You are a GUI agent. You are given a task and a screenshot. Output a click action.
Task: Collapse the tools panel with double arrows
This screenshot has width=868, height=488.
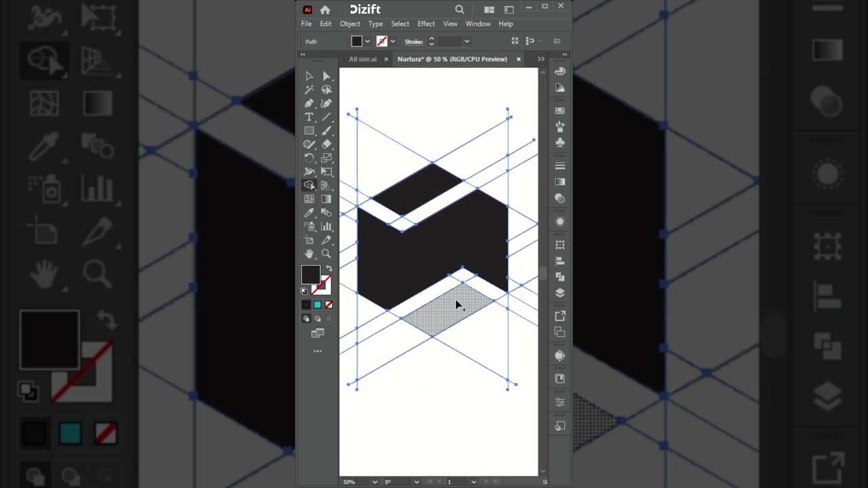pos(303,54)
